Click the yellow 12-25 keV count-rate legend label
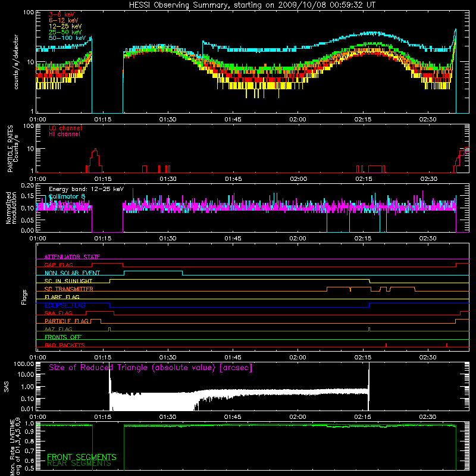This screenshot has height=476, width=476. point(65,26)
